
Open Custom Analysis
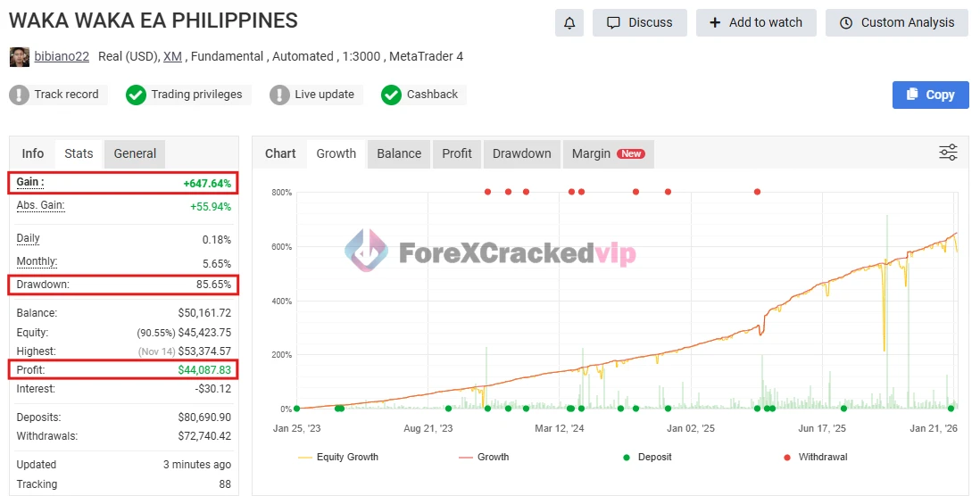tap(897, 22)
